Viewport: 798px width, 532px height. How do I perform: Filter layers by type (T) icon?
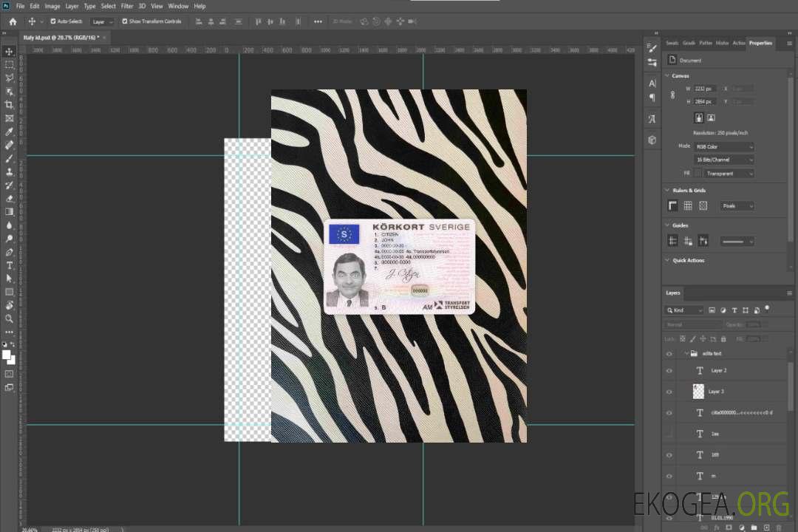[734, 310]
